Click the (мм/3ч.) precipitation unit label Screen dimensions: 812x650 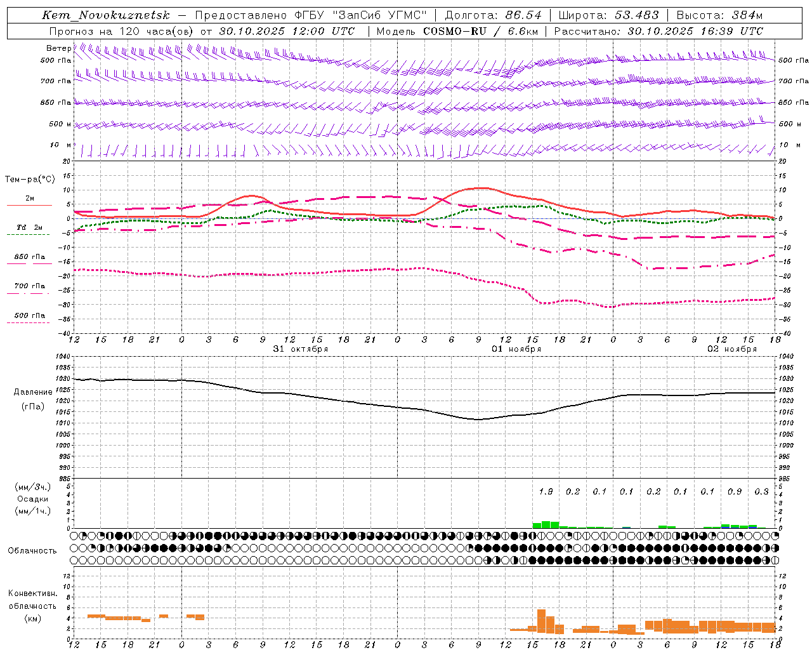[x=32, y=487]
